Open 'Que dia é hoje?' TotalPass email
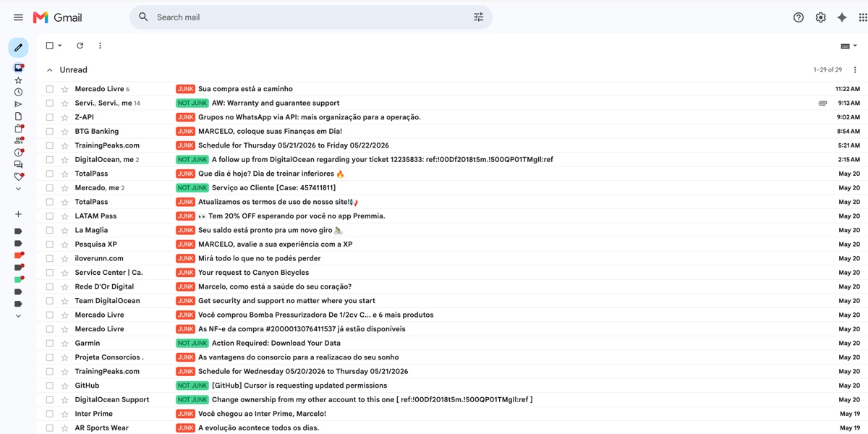The width and height of the screenshot is (868, 434). pos(271,174)
